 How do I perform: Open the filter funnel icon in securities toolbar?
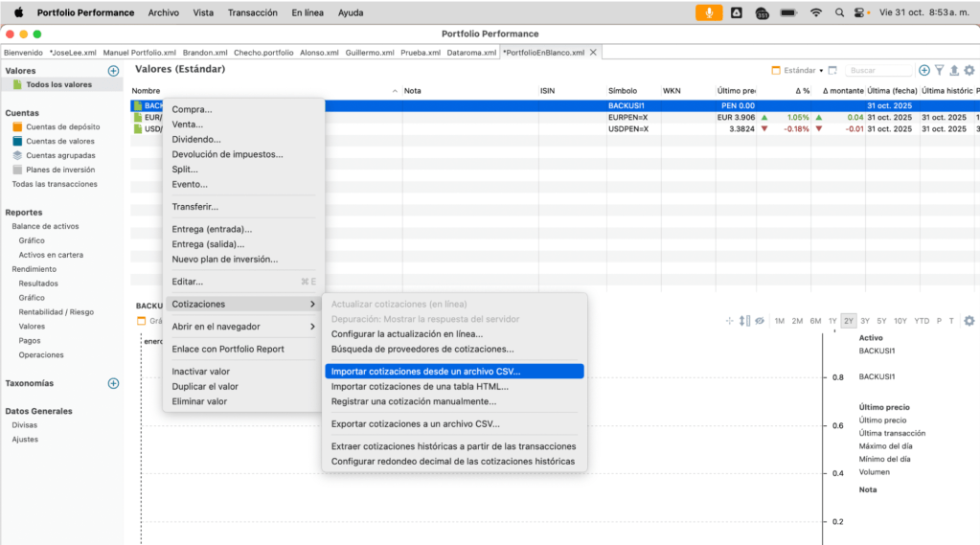coord(940,70)
